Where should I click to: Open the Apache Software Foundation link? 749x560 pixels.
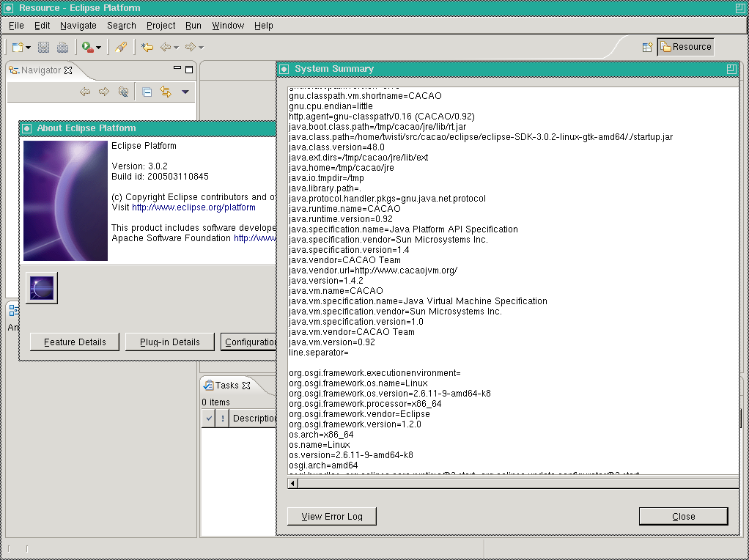pos(254,238)
